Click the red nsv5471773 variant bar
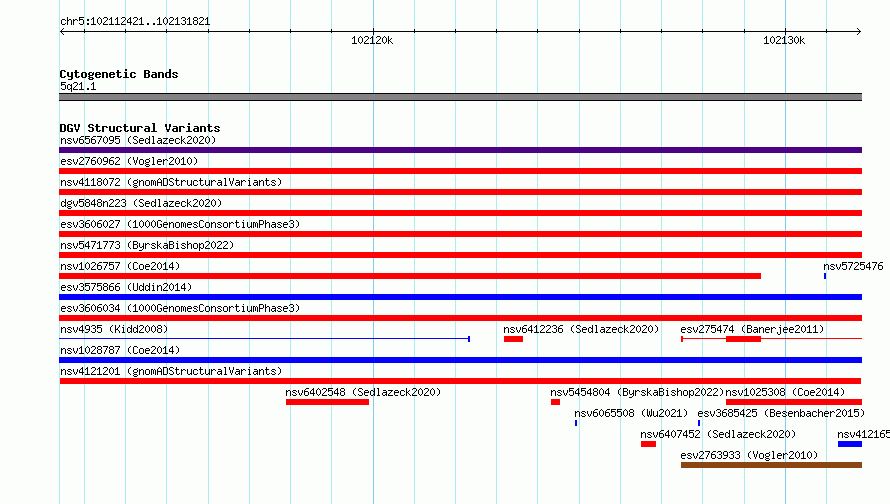 click(460, 255)
